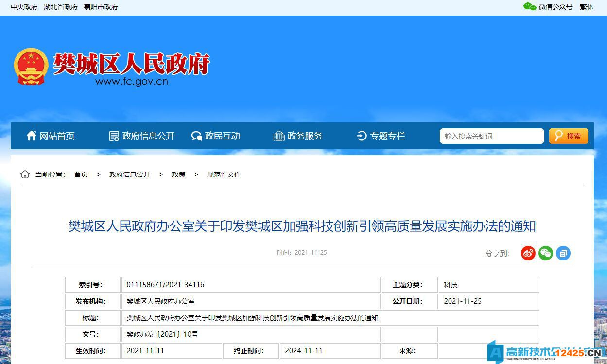
Task: Focus the 输入搜索关键词 search field
Action: 491,136
